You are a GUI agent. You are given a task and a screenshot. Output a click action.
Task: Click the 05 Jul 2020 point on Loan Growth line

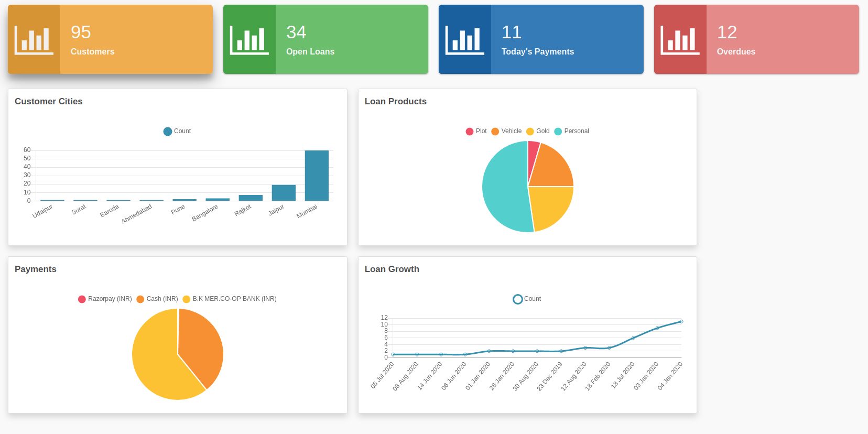point(393,354)
